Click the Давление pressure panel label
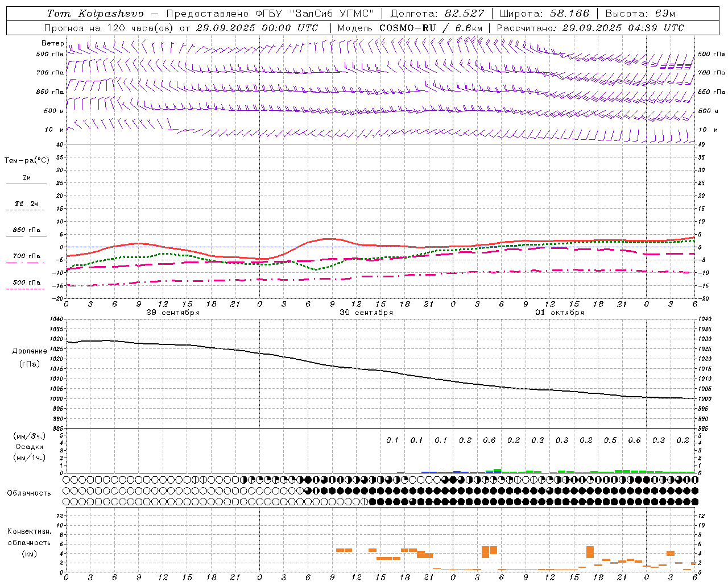Image resolution: width=728 pixels, height=582 pixels. click(x=29, y=351)
